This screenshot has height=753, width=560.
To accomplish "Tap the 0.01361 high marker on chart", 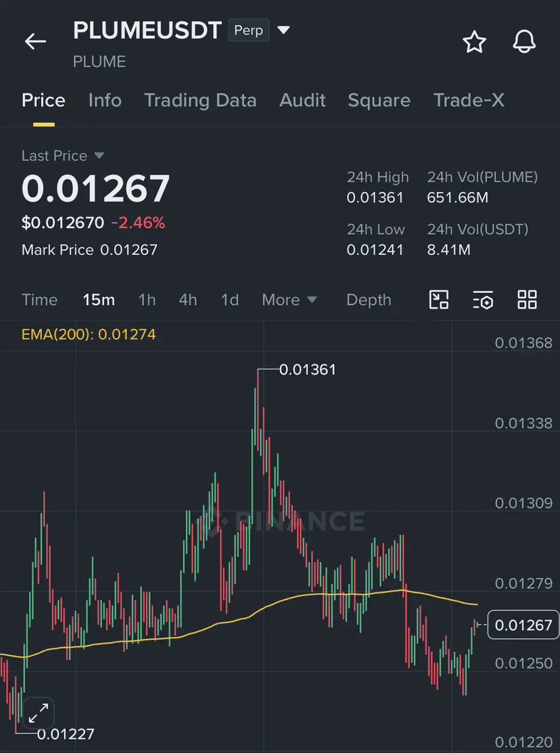I will (x=307, y=370).
